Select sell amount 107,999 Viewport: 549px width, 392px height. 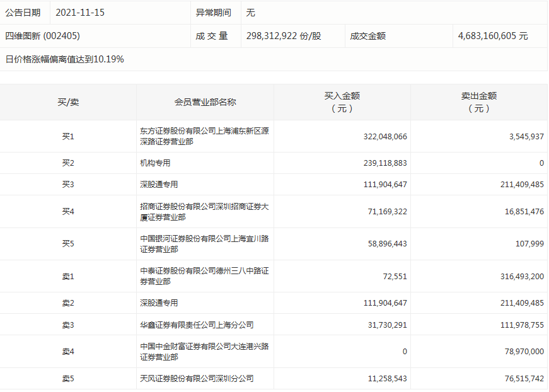pos(529,244)
